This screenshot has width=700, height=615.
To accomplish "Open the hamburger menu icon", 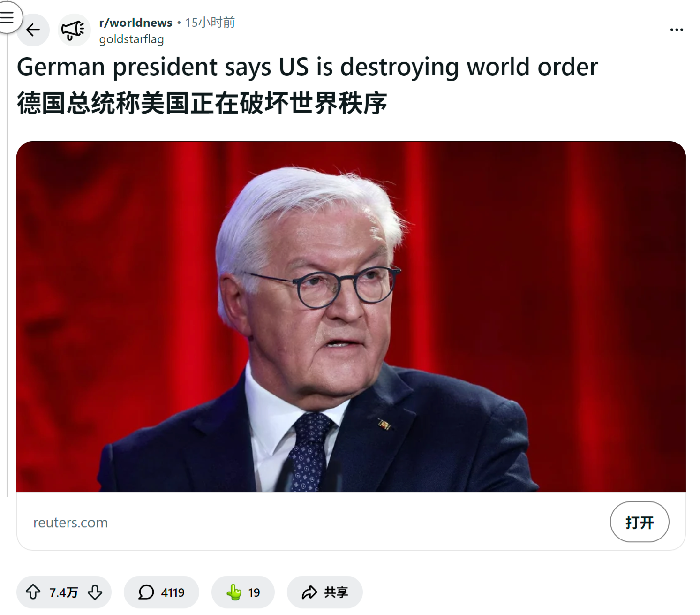I will click(7, 17).
